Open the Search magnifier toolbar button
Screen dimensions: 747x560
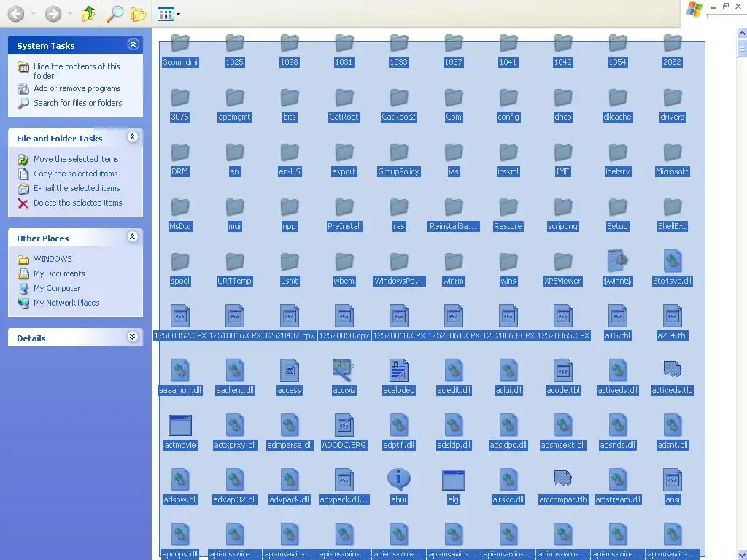(x=115, y=14)
